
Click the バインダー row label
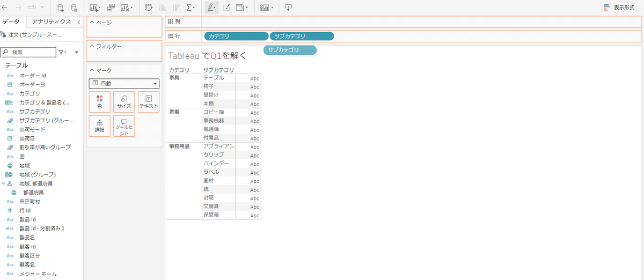click(x=216, y=163)
